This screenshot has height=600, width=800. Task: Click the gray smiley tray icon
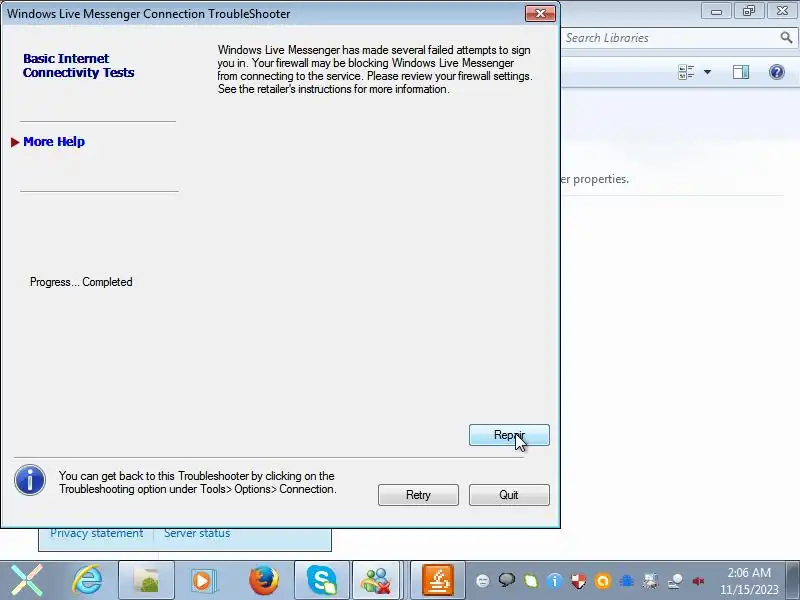[x=483, y=581]
